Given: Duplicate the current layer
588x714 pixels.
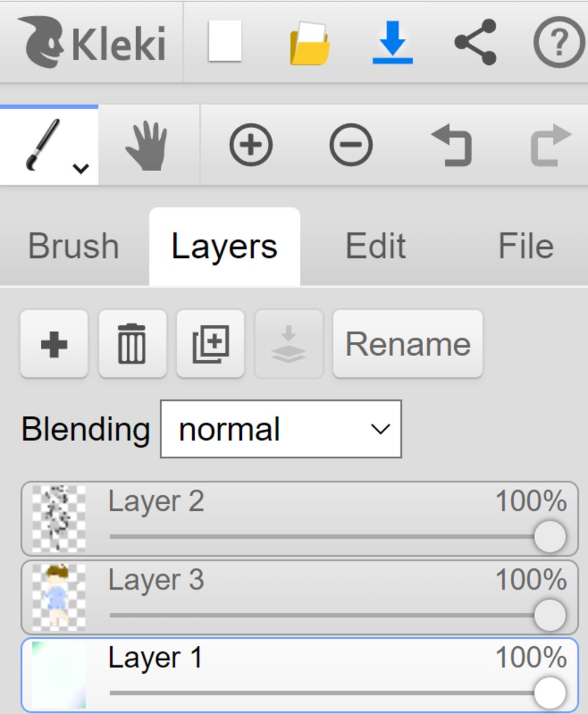Looking at the screenshot, I should click(210, 344).
